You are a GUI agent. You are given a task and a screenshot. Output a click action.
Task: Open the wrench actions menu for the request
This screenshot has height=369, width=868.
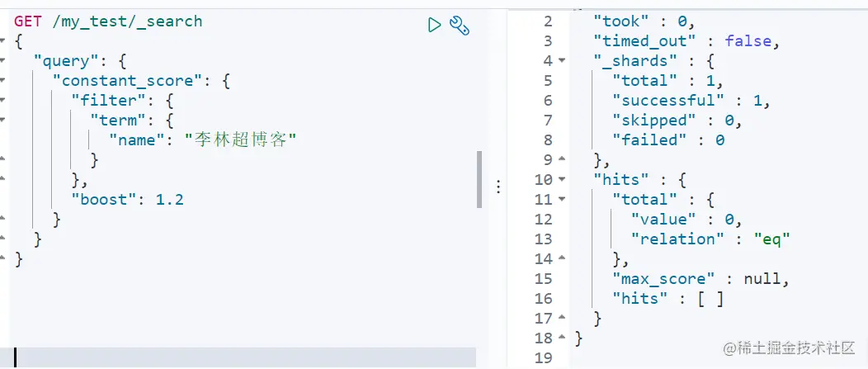click(x=460, y=25)
